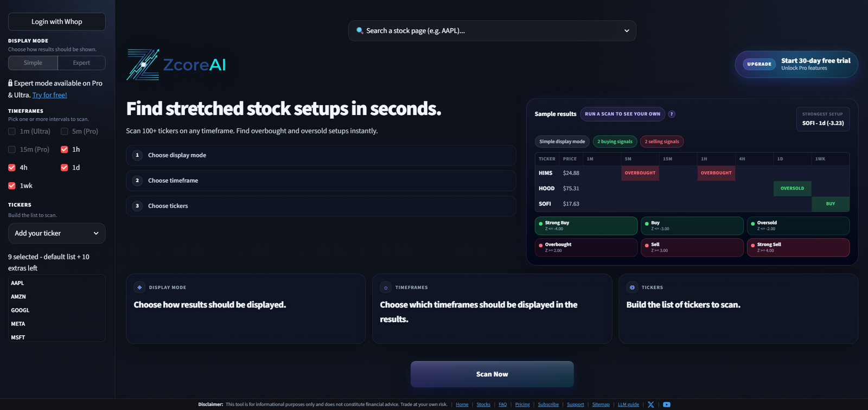Click Login with Whop button
Viewport: 868px width, 410px height.
click(57, 22)
